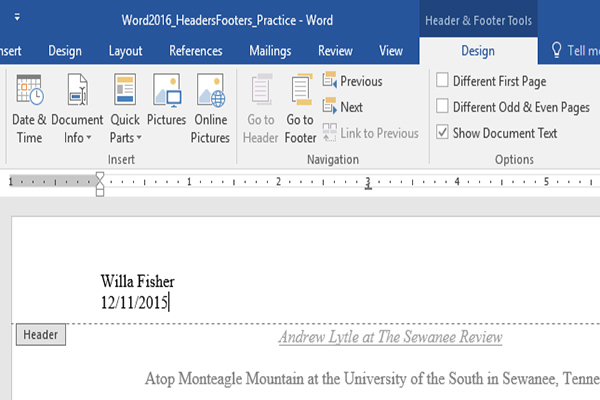The height and width of the screenshot is (400, 600).
Task: Jump to the footer with Go to Footer
Action: [300, 109]
